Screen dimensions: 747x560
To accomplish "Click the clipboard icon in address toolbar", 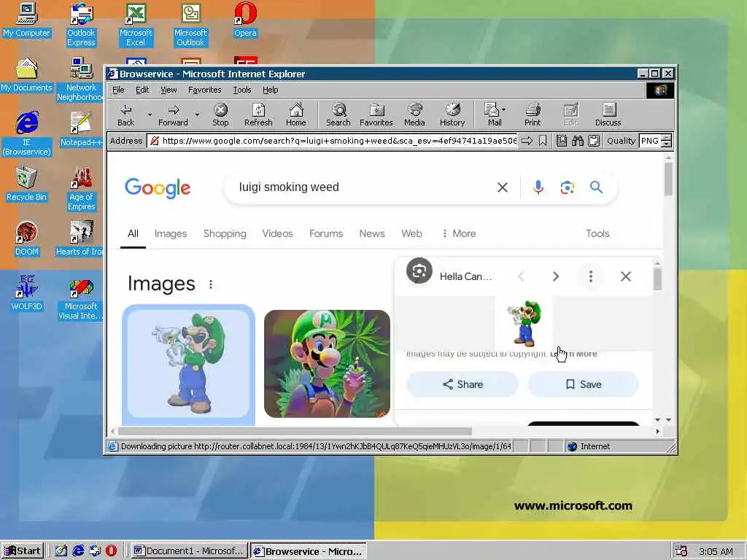I will pos(594,141).
